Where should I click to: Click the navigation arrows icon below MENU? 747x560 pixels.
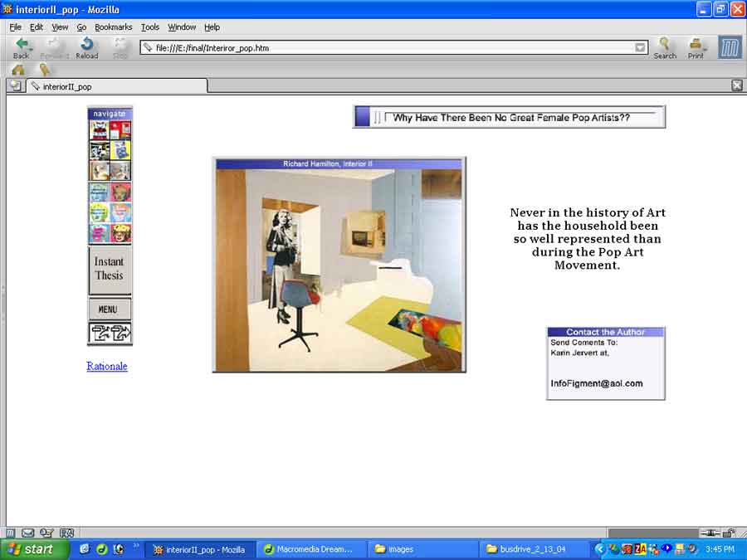[110, 334]
